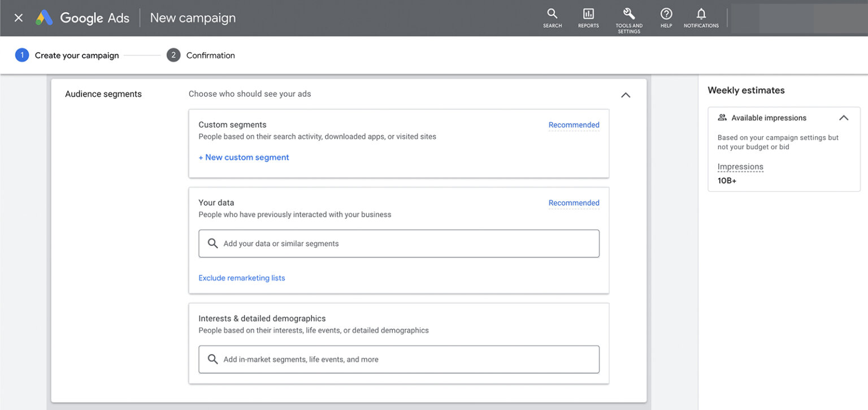Click the search magnifier in Your data field
868x410 pixels.
click(212, 243)
